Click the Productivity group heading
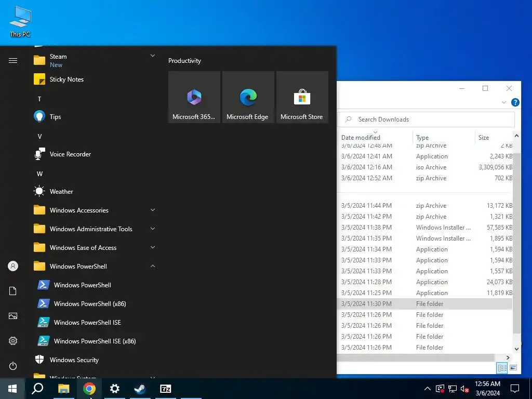Image resolution: width=532 pixels, height=399 pixels. click(x=184, y=61)
